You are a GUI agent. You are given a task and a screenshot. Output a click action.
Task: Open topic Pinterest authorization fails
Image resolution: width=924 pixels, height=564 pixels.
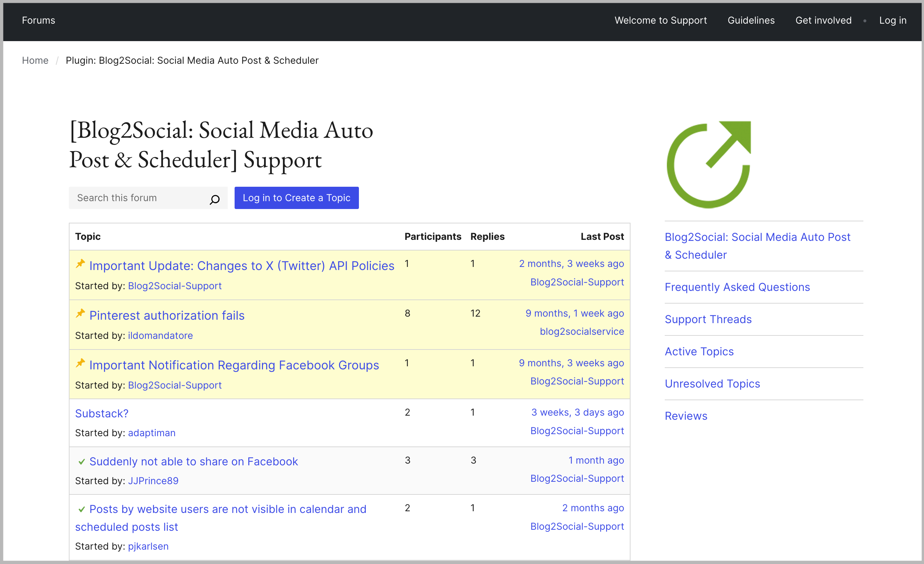pos(167,316)
